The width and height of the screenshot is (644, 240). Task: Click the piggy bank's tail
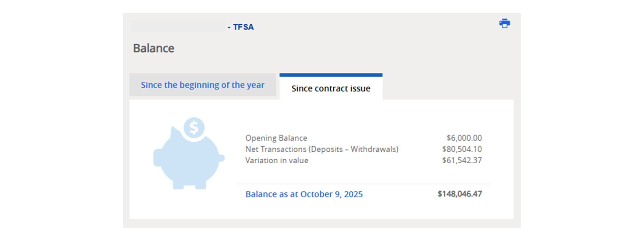click(x=221, y=158)
